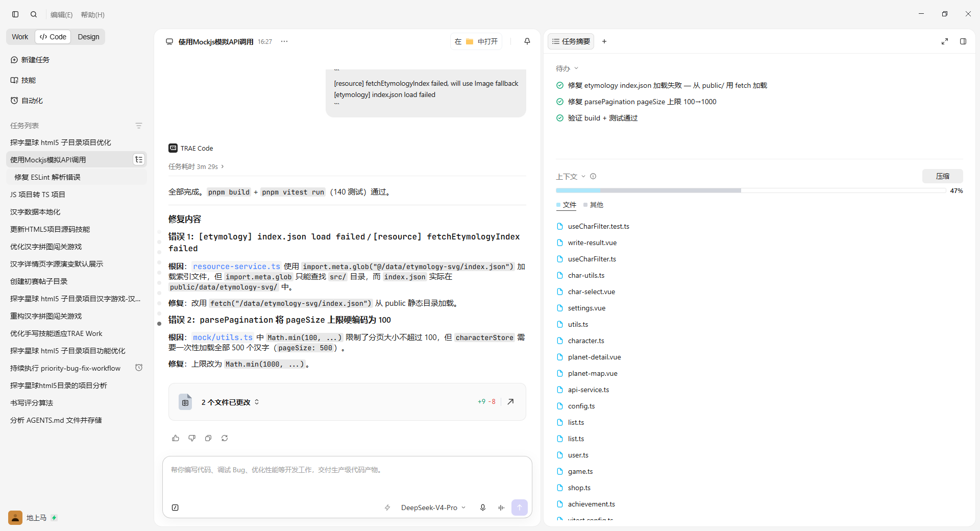Viewport: 980px width, 531px height.
Task: Open the 自动化 automation page
Action: [27, 101]
